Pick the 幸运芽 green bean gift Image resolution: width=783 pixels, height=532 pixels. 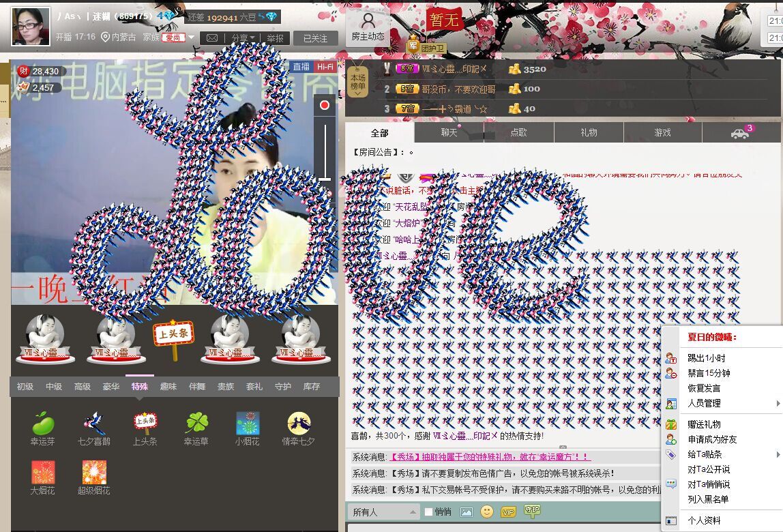[x=43, y=424]
